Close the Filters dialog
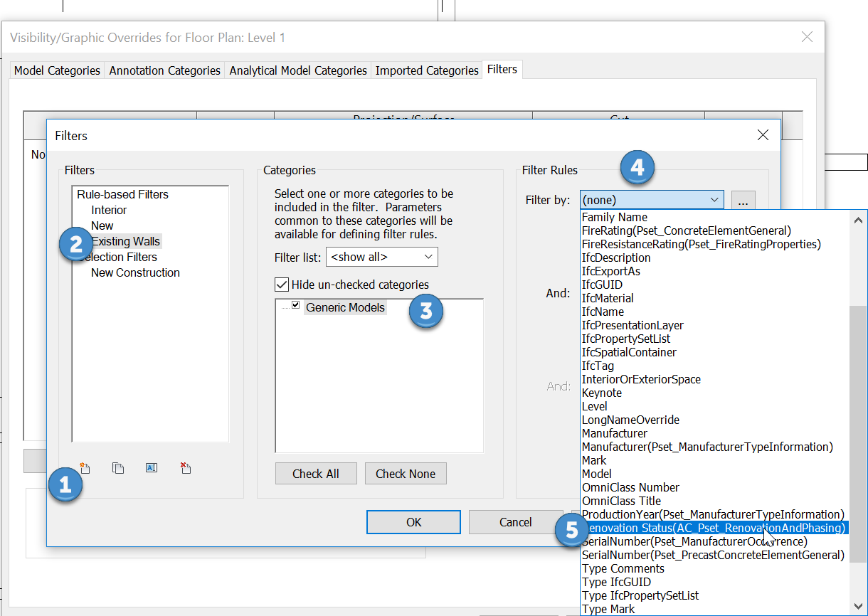 (x=763, y=134)
